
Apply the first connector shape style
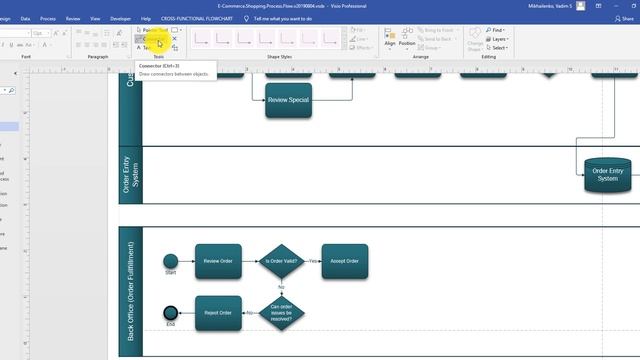(x=202, y=39)
